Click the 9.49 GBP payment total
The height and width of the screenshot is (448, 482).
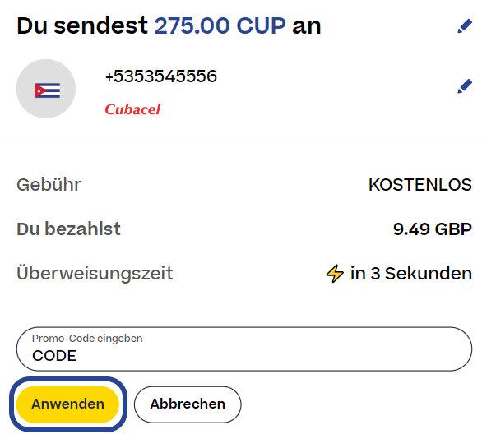tap(433, 229)
